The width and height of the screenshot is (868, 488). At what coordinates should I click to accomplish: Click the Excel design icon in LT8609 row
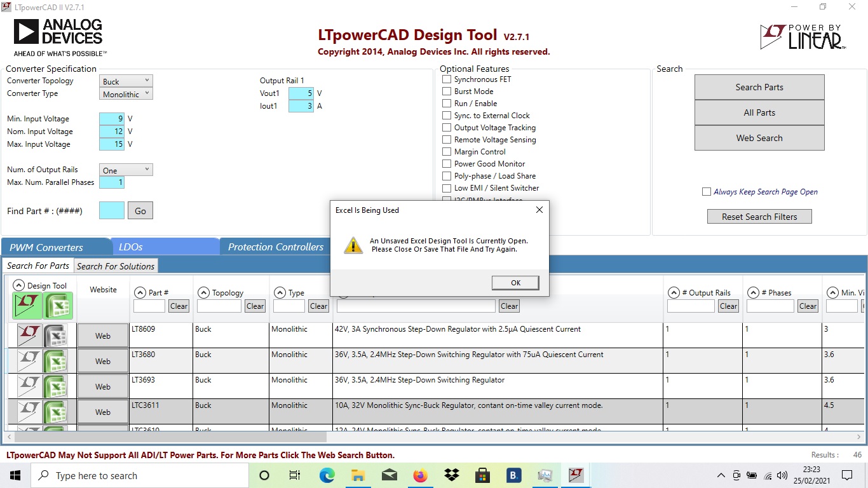point(55,335)
